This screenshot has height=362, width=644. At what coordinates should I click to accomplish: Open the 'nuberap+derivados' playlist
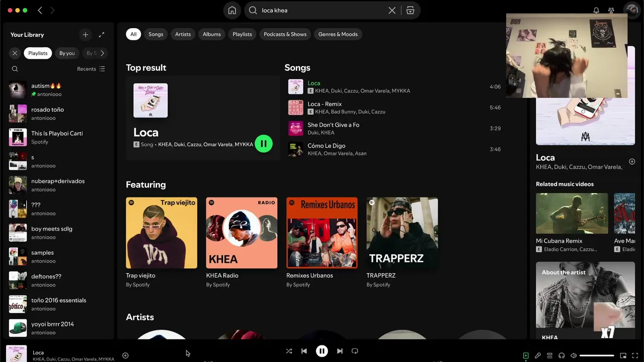tap(58, 185)
